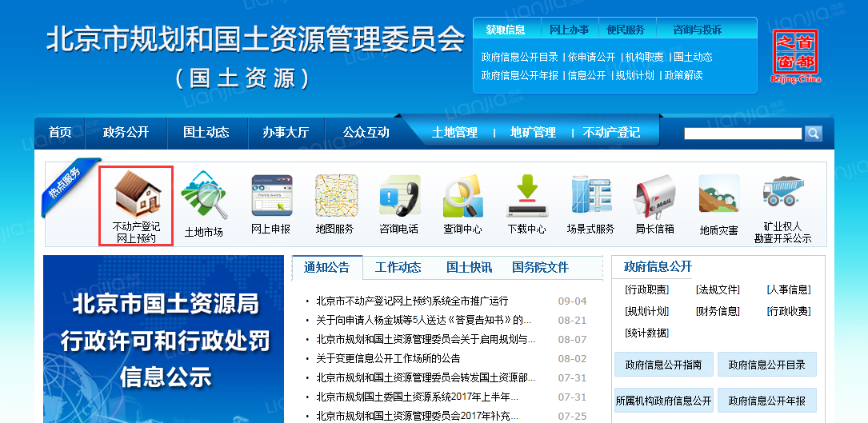Click the site search input field
This screenshot has width=868, height=423.
[x=743, y=134]
